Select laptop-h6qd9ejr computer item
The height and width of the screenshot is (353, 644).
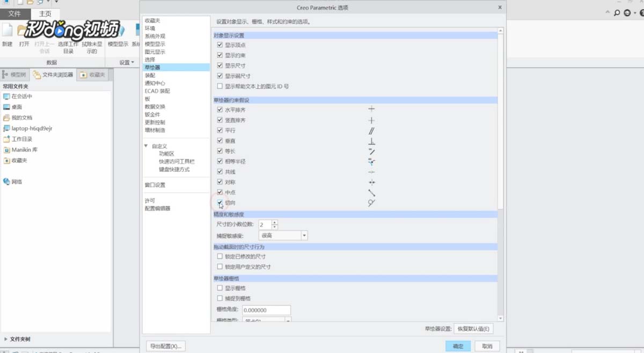[28, 128]
